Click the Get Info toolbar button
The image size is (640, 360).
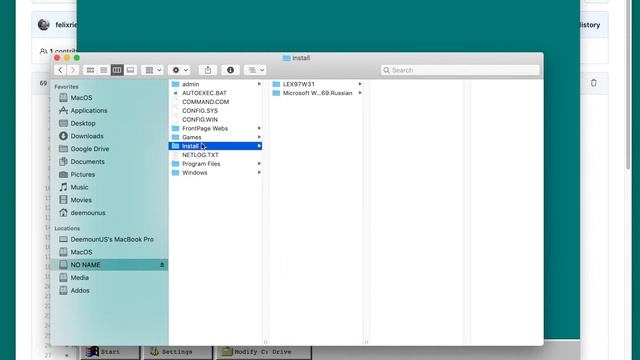pyautogui.click(x=230, y=70)
